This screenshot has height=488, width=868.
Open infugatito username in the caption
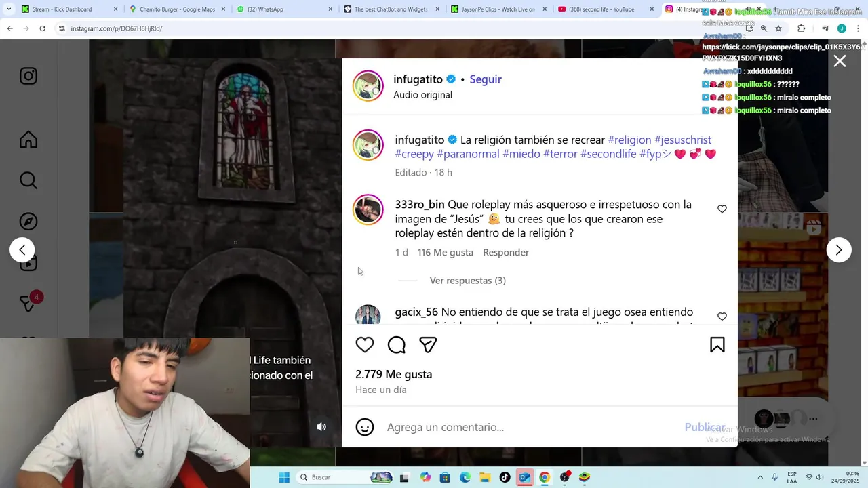(420, 140)
